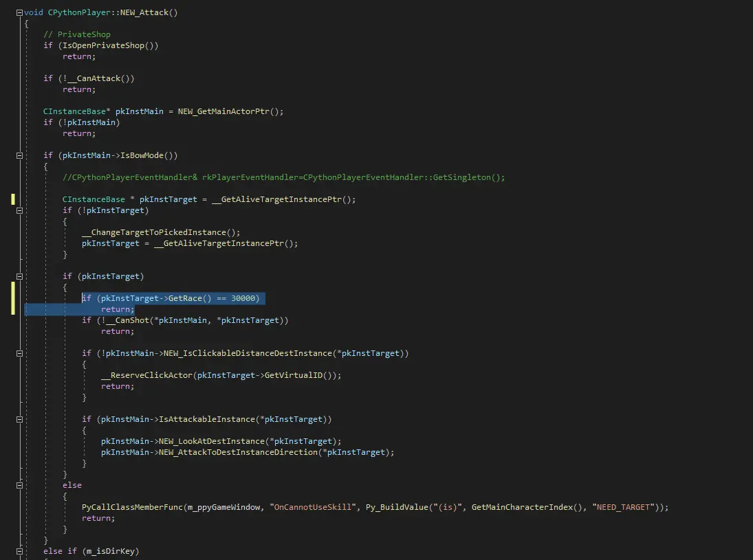Collapse the NEW_IsClickableDistanceDestInstance if block
The width and height of the screenshot is (753, 560).
tap(19, 353)
